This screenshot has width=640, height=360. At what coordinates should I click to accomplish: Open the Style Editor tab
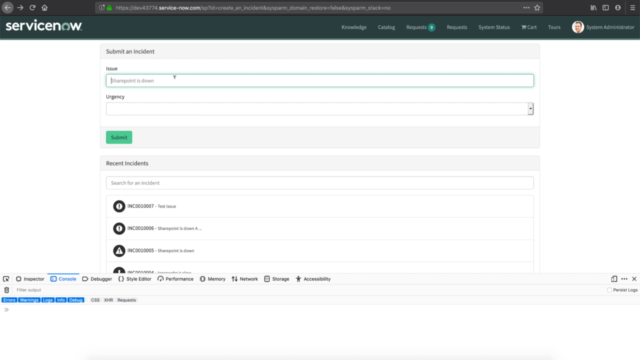click(x=135, y=279)
